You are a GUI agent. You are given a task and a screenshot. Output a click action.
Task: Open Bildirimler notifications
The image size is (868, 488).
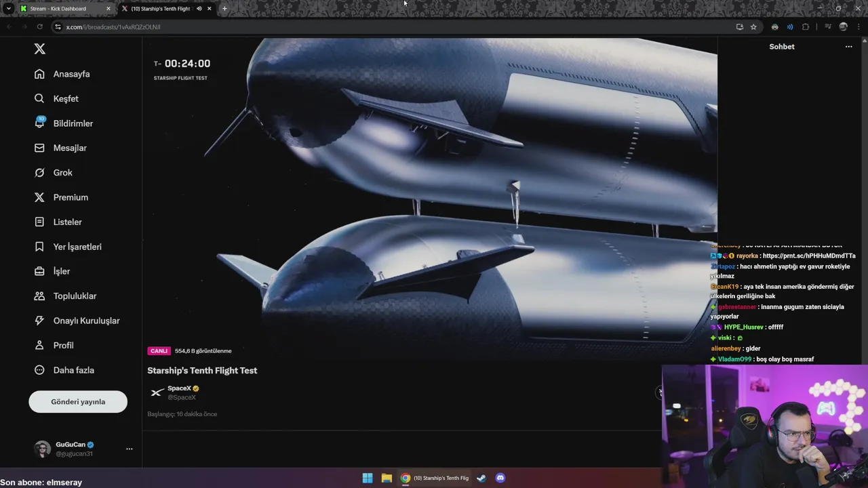point(73,123)
